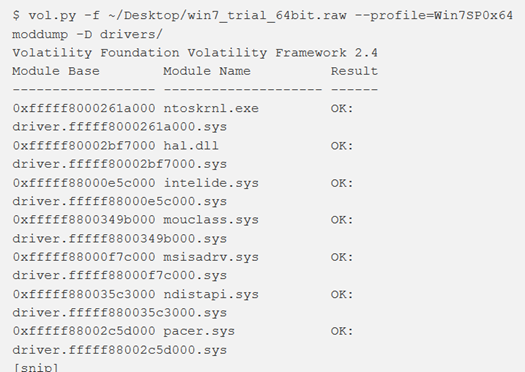Viewport: 525px width, 372px height.
Task: Click driver.fffff8800349b000.sys output filename
Action: coord(120,239)
